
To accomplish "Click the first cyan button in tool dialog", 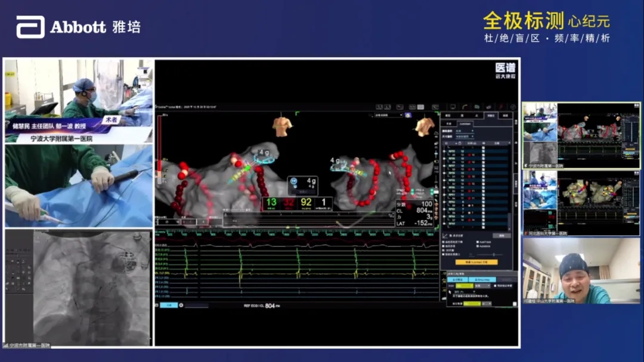I will tap(457, 279).
